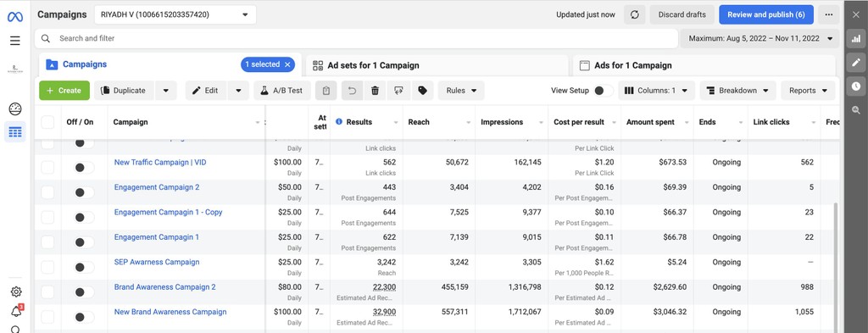Toggle View Setup switch

(604, 91)
